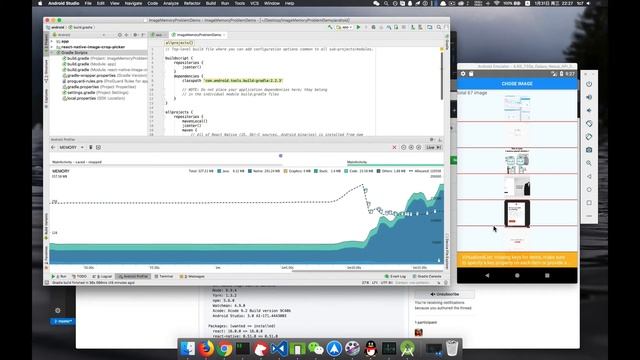640x360 pixels.
Task: Force garbage collection trash icon in profiler
Action: point(91,147)
